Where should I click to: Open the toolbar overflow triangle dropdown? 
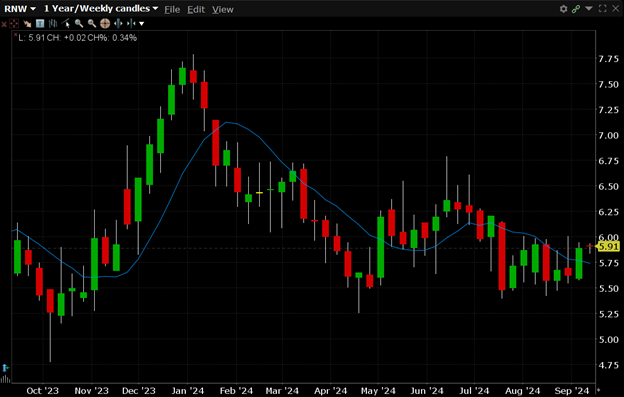pos(141,24)
